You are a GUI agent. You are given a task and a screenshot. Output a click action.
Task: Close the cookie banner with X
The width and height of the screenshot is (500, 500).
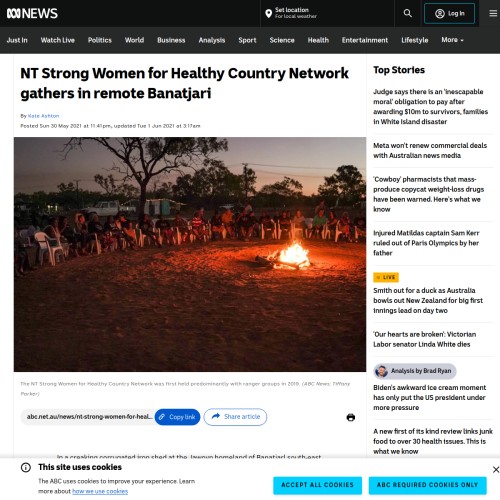496,469
